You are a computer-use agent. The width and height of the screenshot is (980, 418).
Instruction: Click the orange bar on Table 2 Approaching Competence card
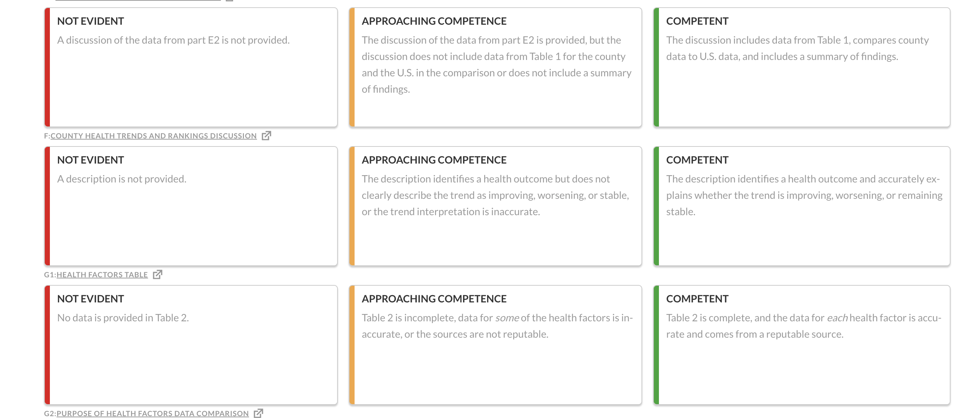pyautogui.click(x=352, y=345)
